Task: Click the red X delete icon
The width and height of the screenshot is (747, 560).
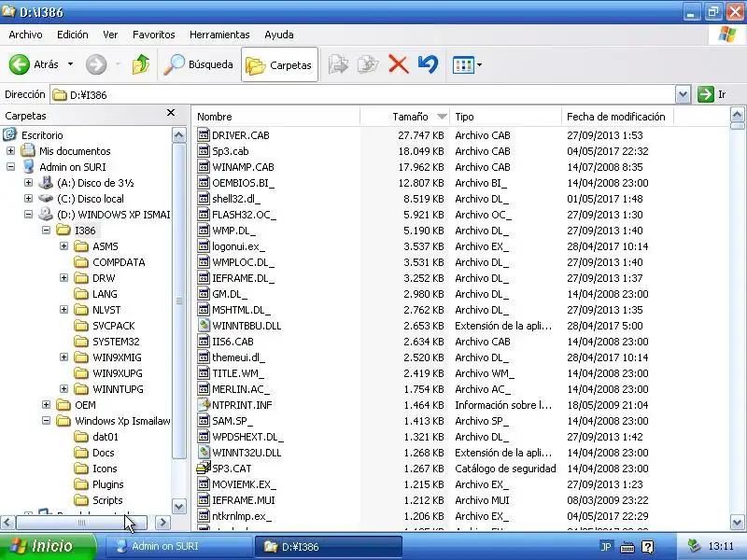Action: (x=399, y=64)
